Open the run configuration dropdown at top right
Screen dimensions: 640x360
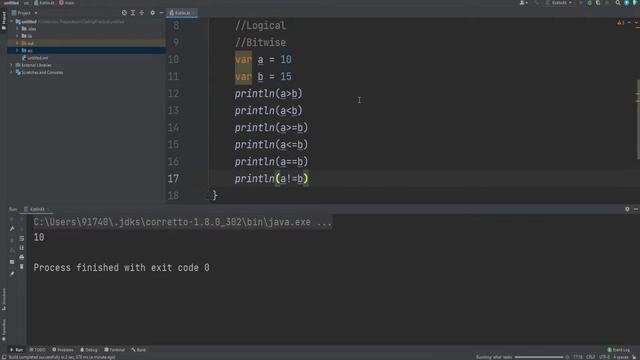(x=559, y=3)
